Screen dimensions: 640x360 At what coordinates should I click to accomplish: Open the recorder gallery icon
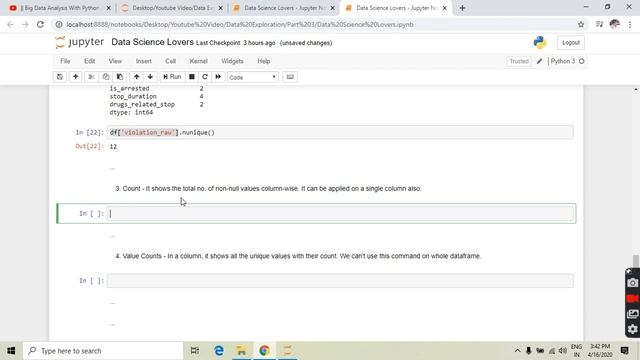click(632, 314)
